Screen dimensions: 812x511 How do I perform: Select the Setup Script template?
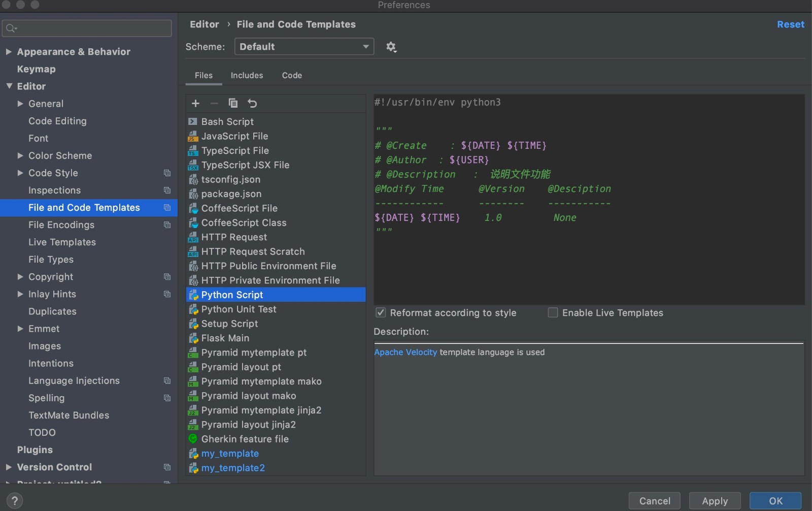(276, 324)
